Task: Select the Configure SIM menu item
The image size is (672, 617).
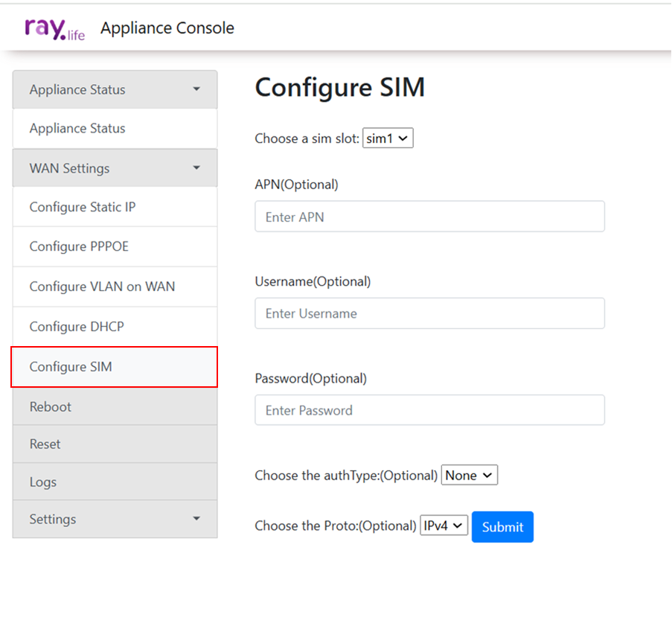Action: click(71, 367)
